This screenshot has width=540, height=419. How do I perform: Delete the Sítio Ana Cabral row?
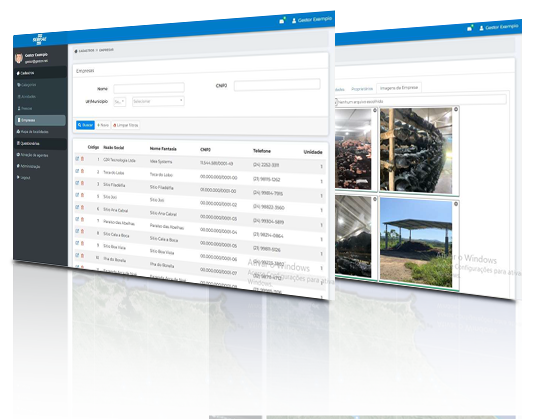point(82,207)
